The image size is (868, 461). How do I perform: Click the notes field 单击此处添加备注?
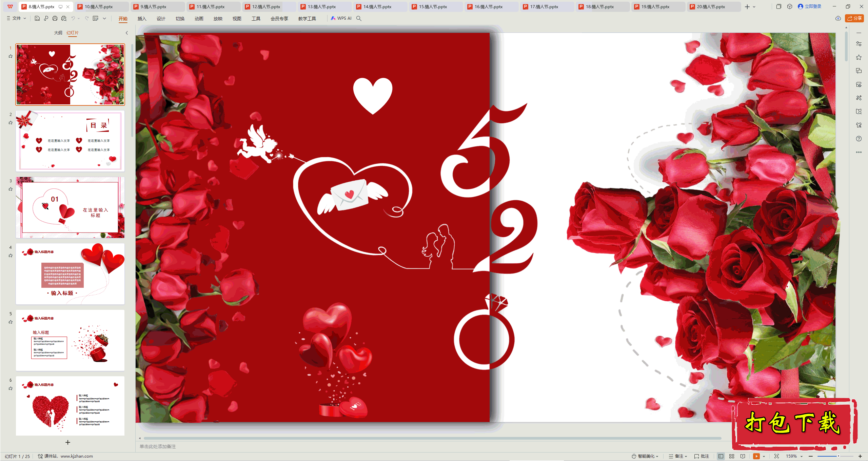click(x=158, y=446)
